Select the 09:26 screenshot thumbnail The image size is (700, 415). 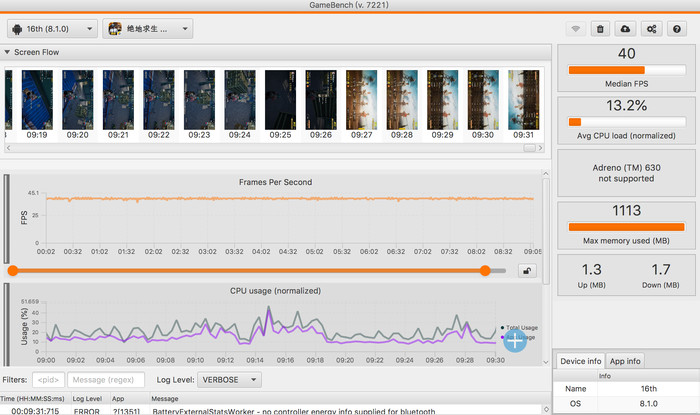tap(321, 100)
